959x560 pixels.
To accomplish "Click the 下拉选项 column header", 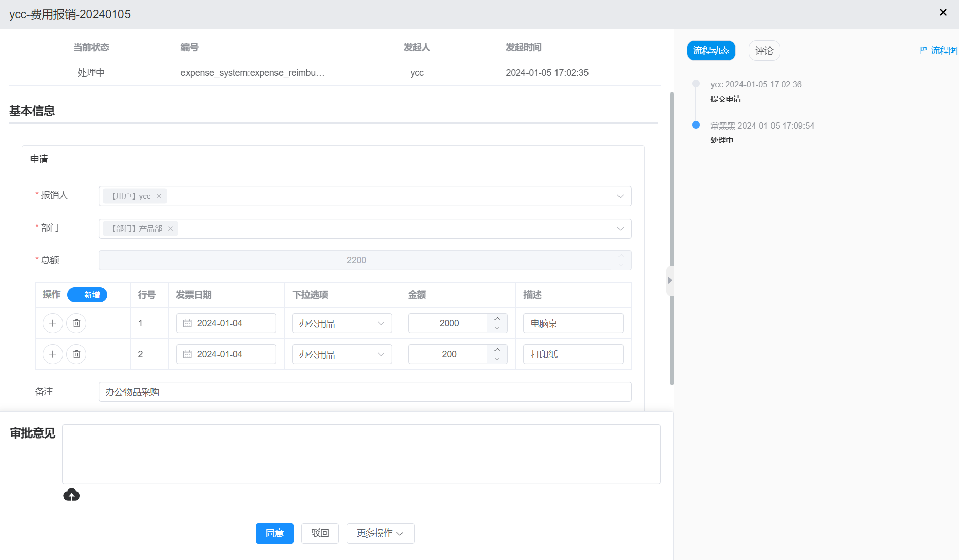I will click(310, 295).
